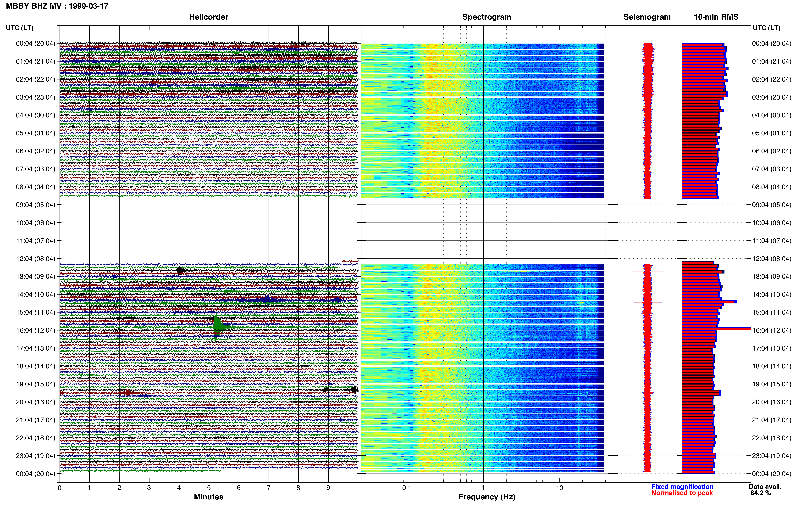This screenshot has height=508, width=812.
Task: Click the left 'UTC (LT)' axis label
Action: [20, 28]
